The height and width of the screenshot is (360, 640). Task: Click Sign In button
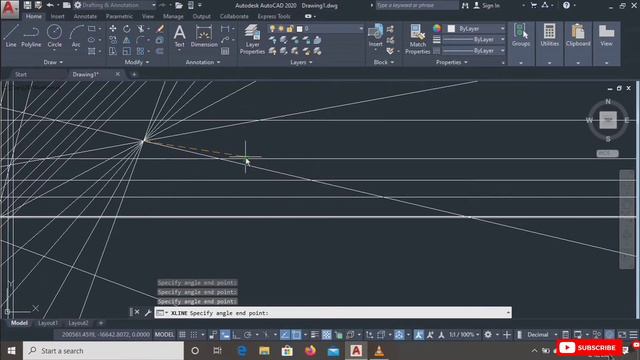pyautogui.click(x=487, y=5)
